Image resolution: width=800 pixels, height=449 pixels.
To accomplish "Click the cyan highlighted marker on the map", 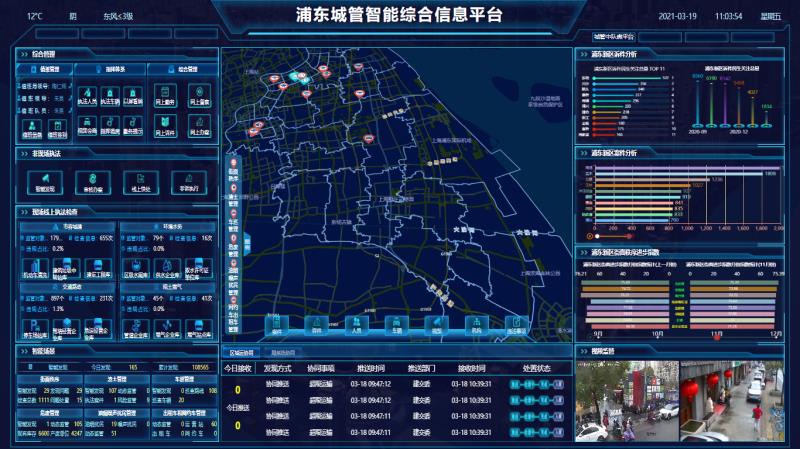I will click(x=294, y=76).
